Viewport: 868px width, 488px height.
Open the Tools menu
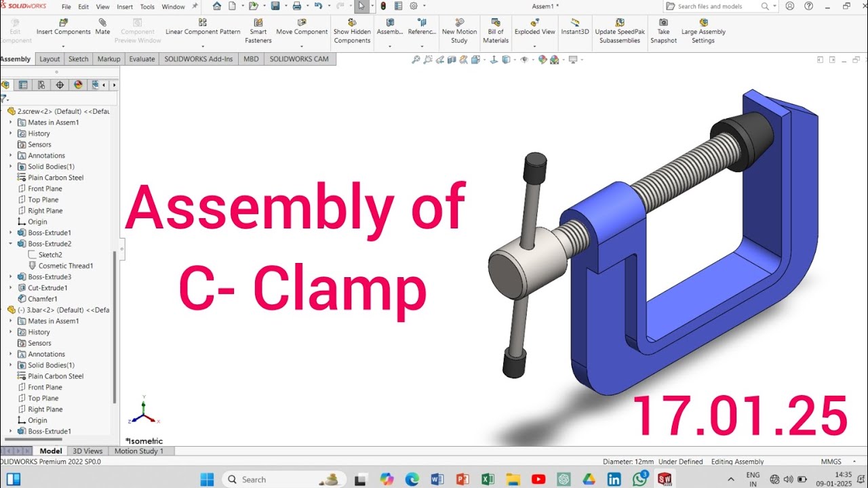pos(147,7)
